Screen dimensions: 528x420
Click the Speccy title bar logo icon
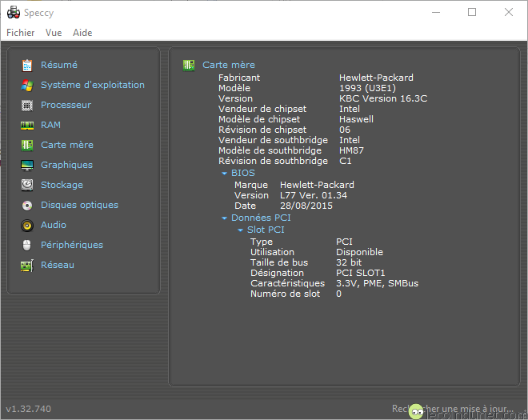point(14,13)
